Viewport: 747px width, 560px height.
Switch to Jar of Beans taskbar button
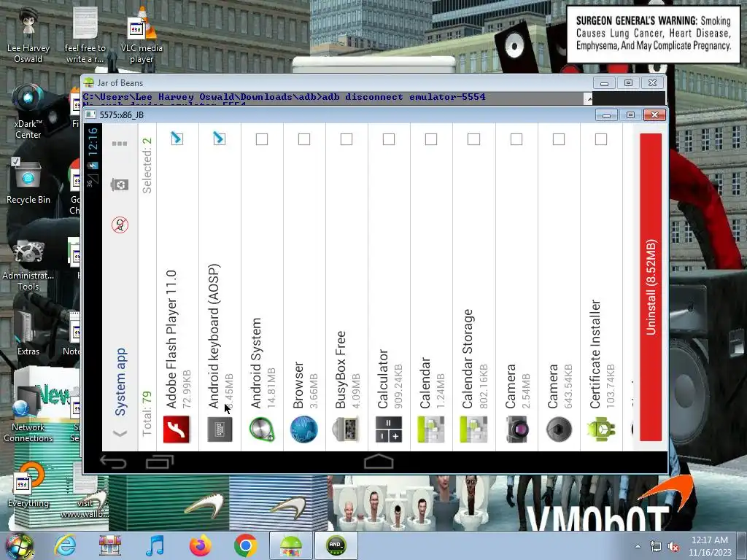click(x=291, y=545)
